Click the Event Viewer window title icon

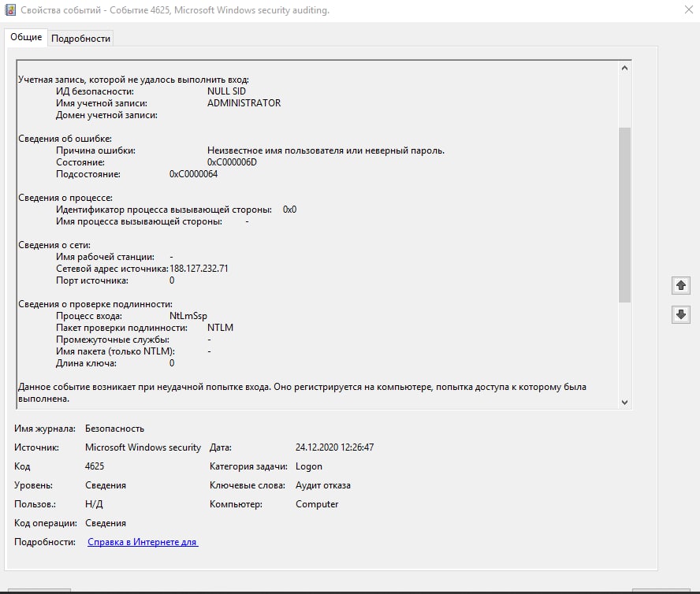pyautogui.click(x=9, y=9)
